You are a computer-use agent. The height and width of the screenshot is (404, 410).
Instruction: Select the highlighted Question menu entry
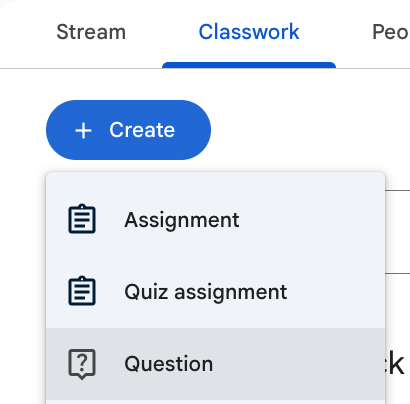click(x=215, y=364)
